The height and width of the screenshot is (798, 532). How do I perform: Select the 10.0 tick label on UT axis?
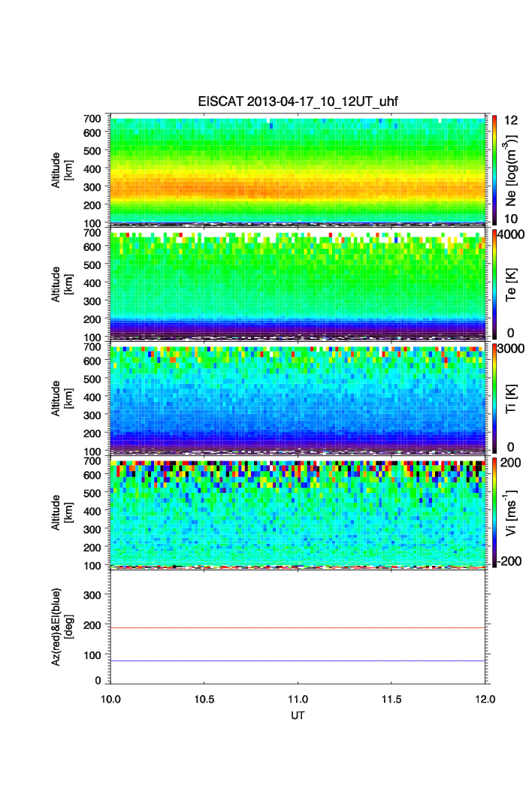click(111, 699)
